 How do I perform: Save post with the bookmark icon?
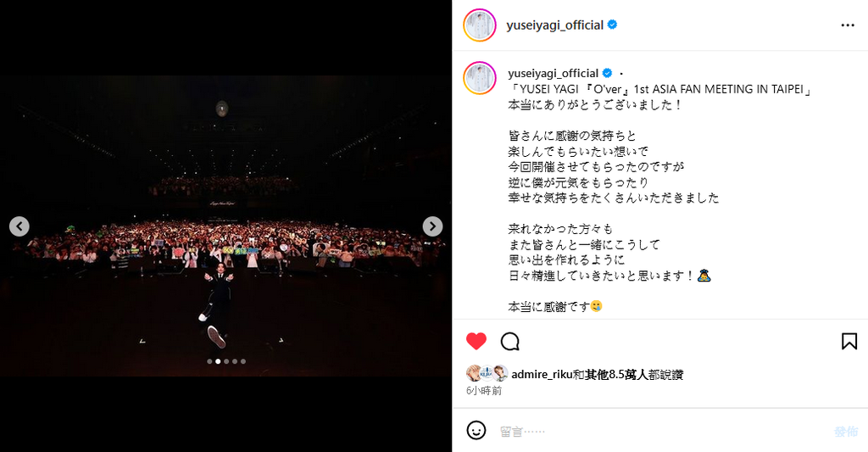pos(849,341)
